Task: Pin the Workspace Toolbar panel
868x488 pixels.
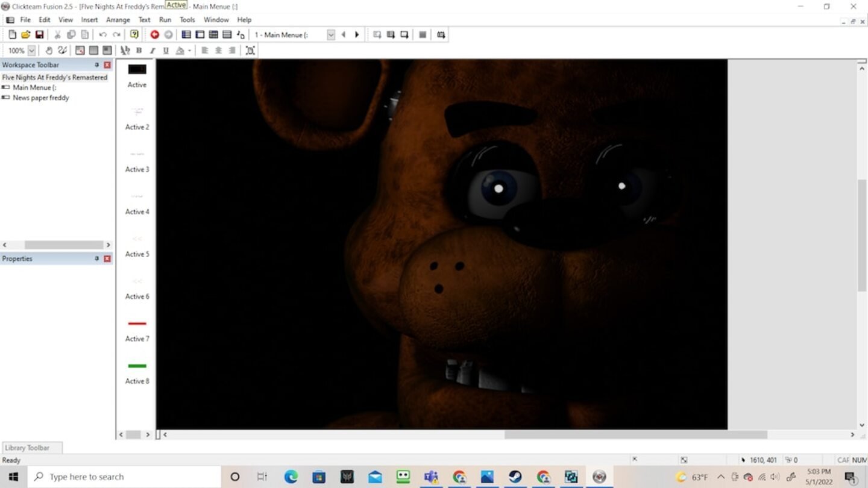Action: point(96,64)
